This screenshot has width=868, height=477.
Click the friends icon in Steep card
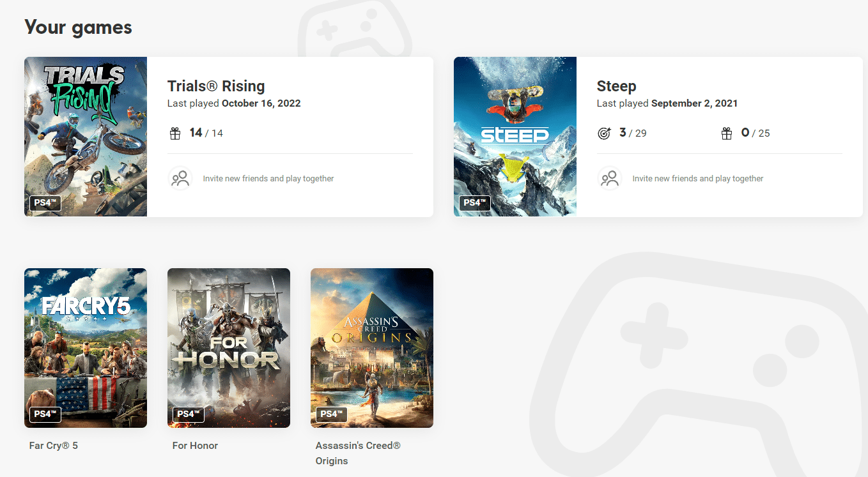pos(610,178)
